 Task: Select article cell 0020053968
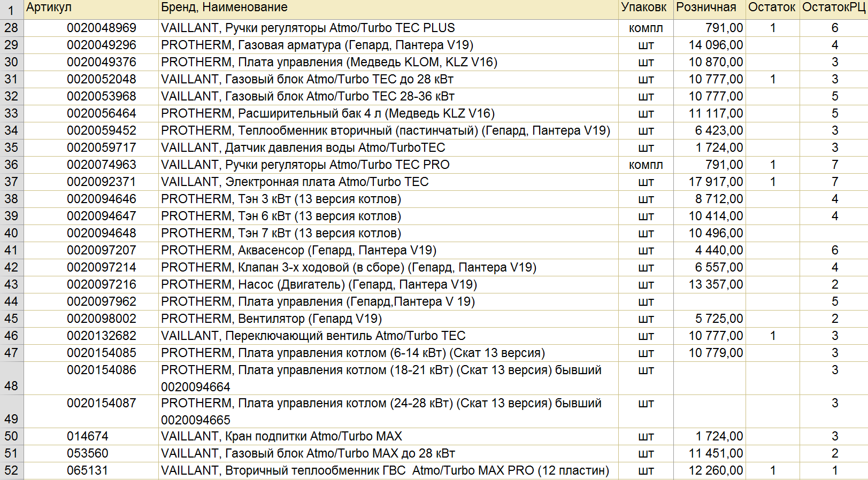pos(91,96)
